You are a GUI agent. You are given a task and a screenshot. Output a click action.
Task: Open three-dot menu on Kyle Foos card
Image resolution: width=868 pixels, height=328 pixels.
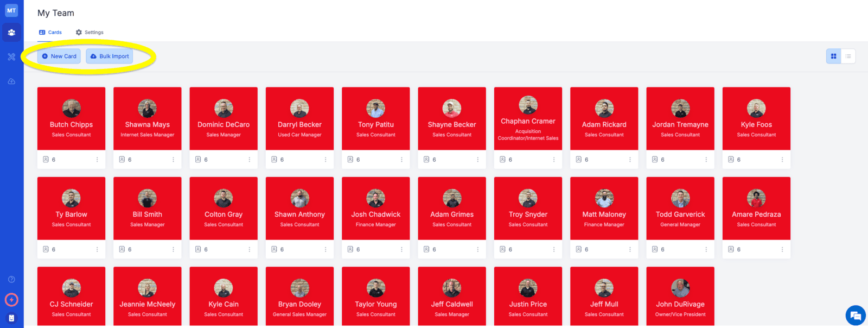782,160
